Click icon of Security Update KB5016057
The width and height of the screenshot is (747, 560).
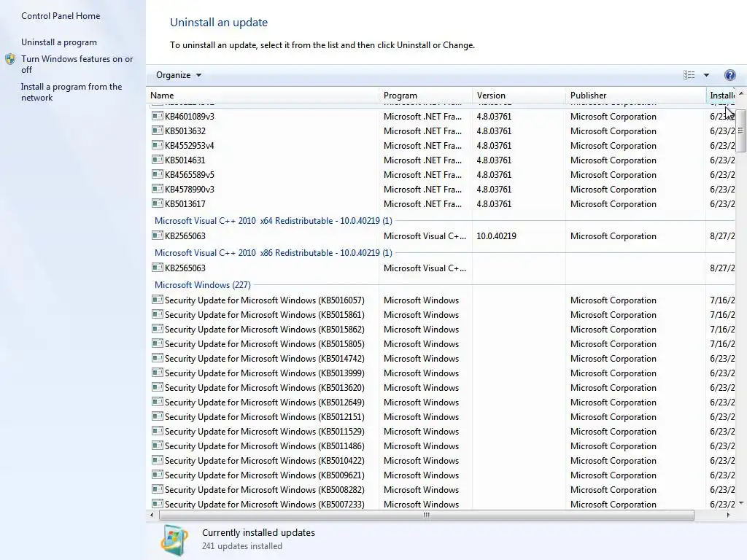pos(158,300)
